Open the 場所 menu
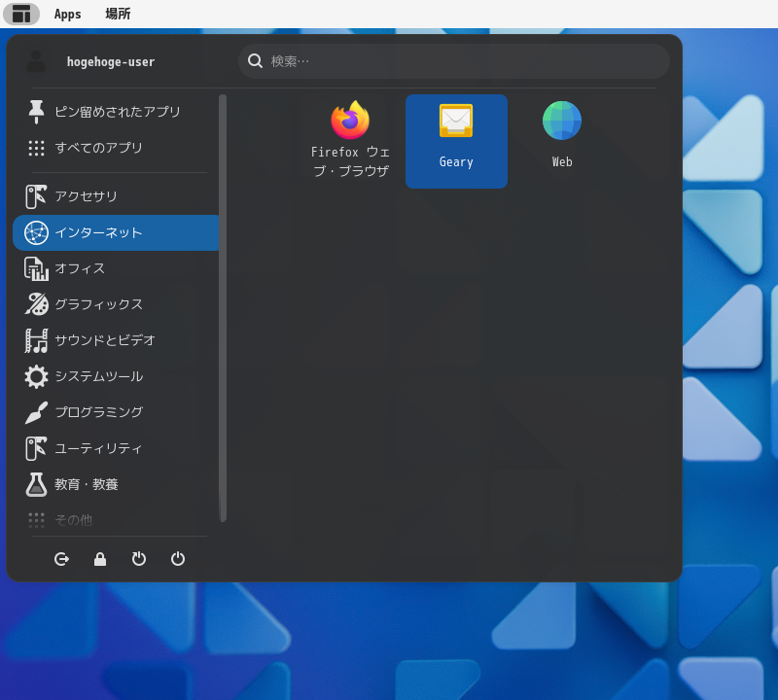Viewport: 778px width, 700px height. point(117,14)
